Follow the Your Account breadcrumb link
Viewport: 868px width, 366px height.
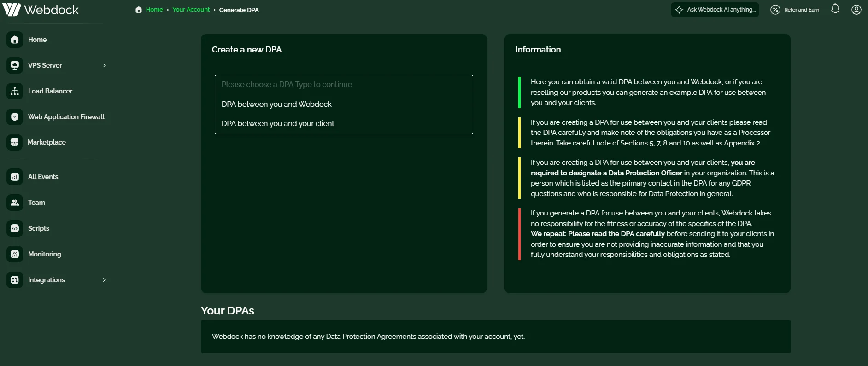(x=191, y=10)
